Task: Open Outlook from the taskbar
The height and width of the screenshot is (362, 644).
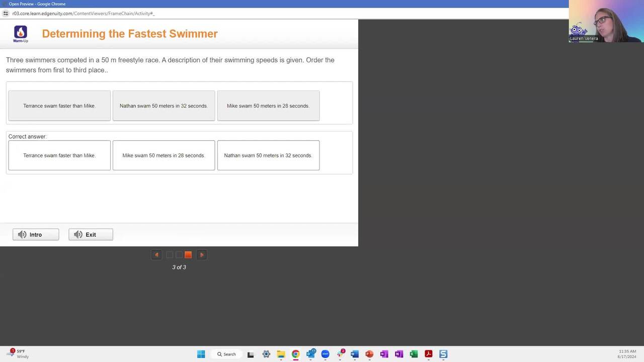Action: point(310,354)
